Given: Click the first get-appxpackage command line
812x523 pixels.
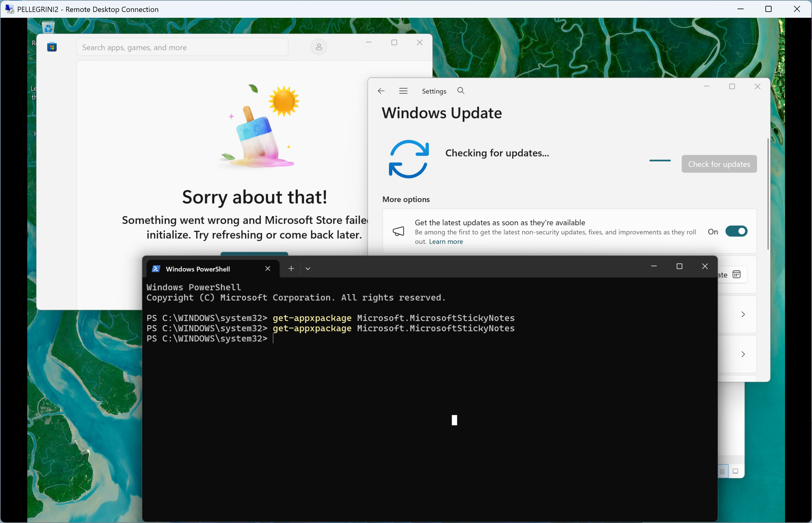Looking at the screenshot, I should 330,318.
